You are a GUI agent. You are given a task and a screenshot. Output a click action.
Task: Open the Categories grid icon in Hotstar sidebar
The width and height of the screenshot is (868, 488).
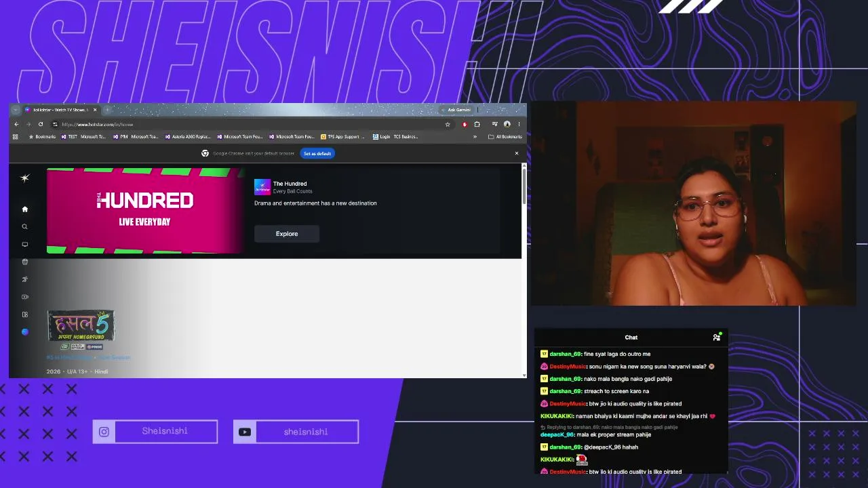[x=25, y=314]
